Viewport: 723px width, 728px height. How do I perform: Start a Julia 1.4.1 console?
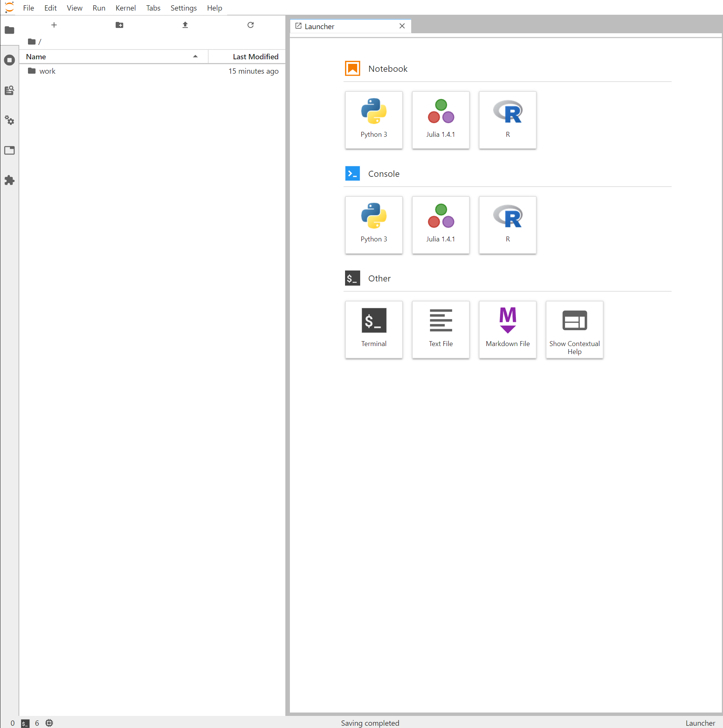(441, 225)
